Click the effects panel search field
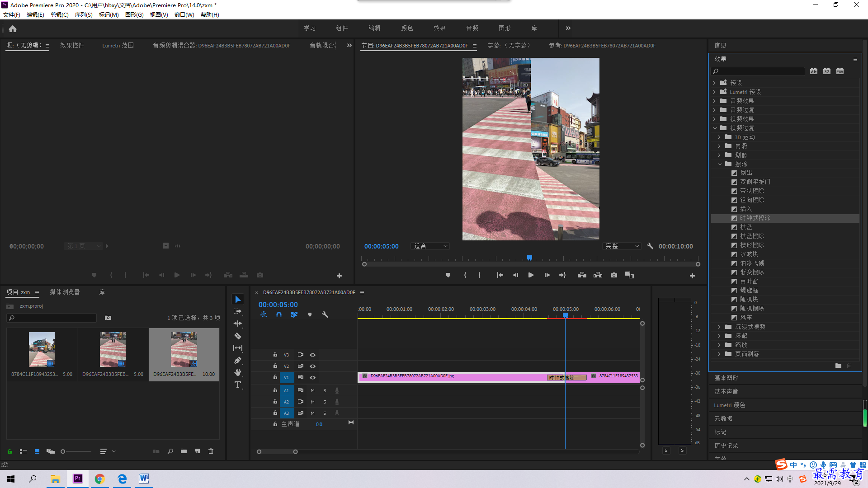 point(758,71)
